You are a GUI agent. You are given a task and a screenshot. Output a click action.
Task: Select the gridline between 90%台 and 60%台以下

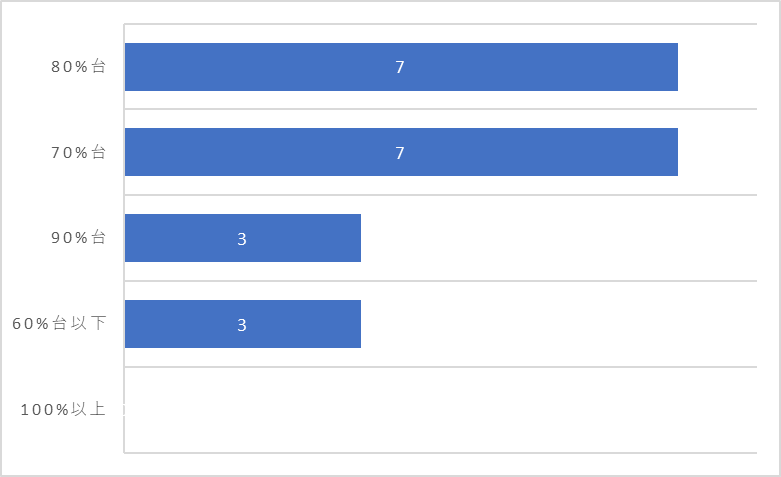[440, 281]
